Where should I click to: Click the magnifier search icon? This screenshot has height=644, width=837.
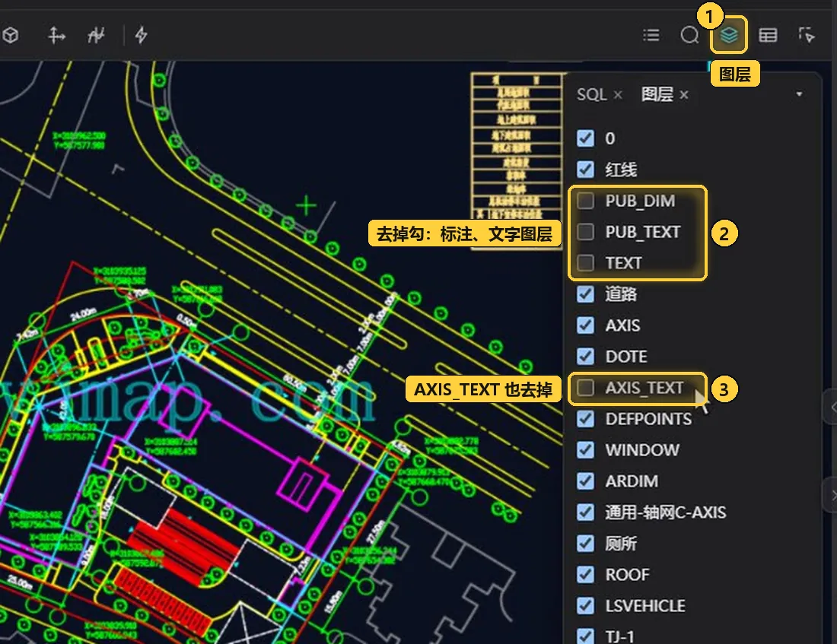(x=689, y=35)
